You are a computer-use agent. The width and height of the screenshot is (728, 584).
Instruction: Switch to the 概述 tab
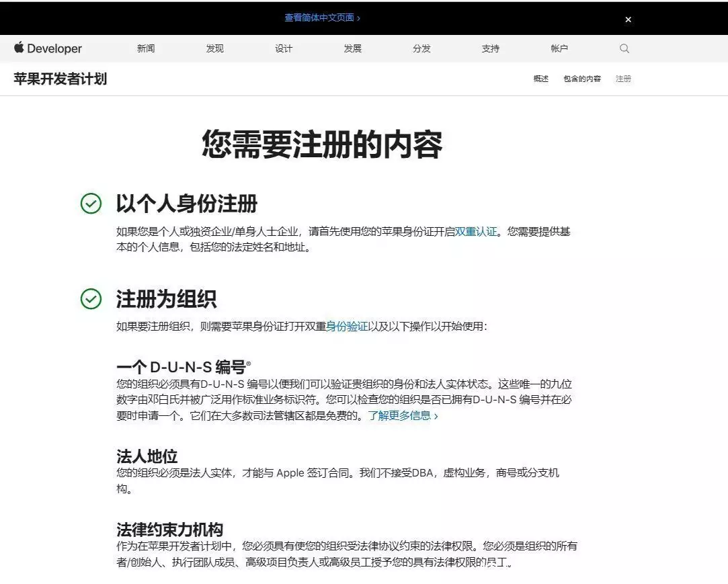541,79
